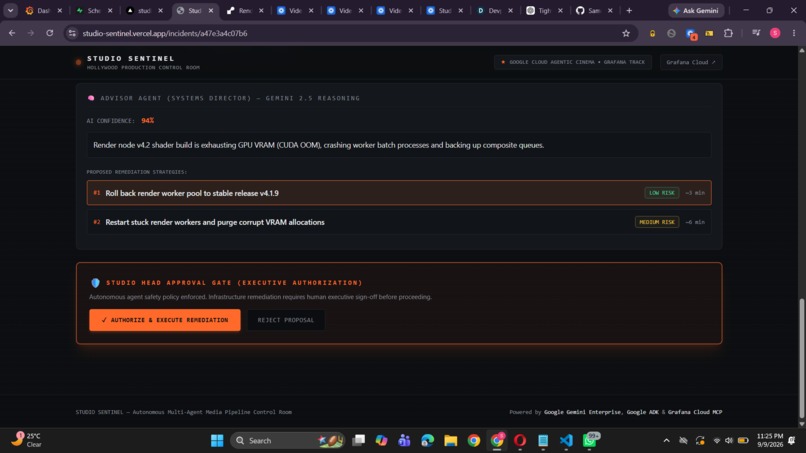Open the clock showing 11:25 PM
Screen dimensions: 806x453
(x=770, y=440)
